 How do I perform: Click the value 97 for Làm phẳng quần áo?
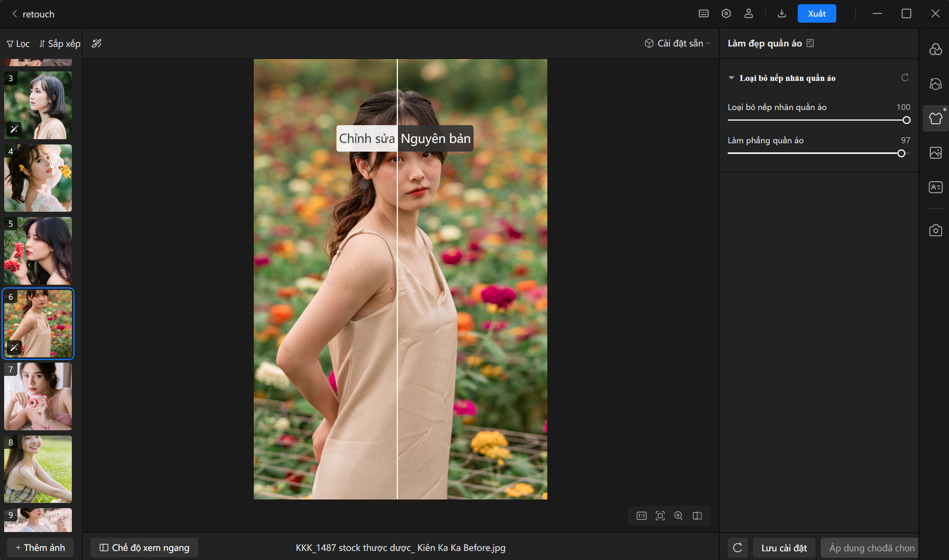906,140
